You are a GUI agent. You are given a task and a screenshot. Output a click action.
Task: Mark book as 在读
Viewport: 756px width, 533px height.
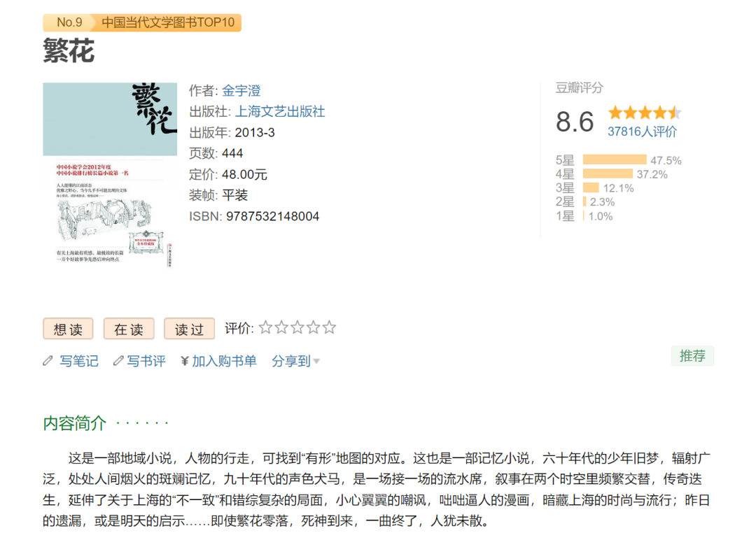tap(129, 329)
